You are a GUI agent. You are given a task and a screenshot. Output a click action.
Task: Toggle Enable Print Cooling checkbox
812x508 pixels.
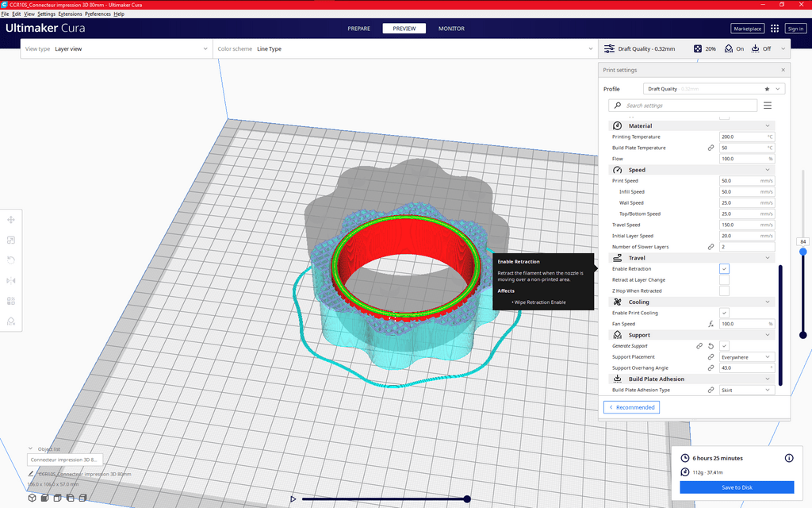coord(724,313)
